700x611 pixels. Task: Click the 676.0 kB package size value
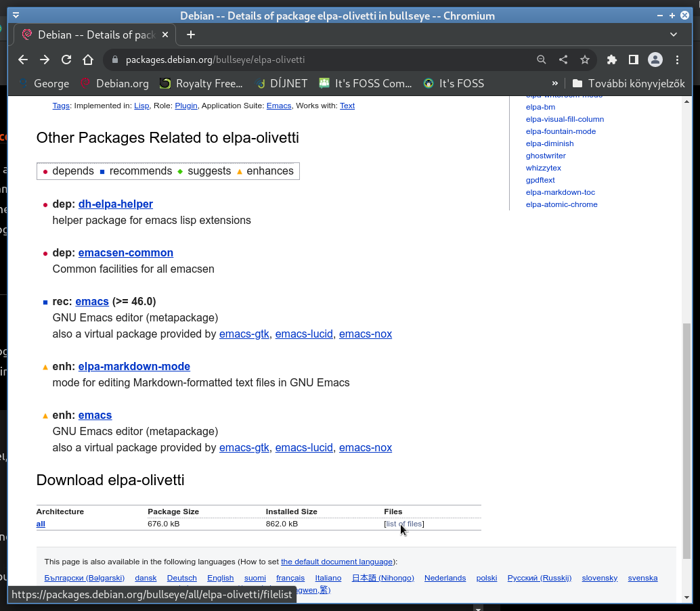[x=163, y=524]
